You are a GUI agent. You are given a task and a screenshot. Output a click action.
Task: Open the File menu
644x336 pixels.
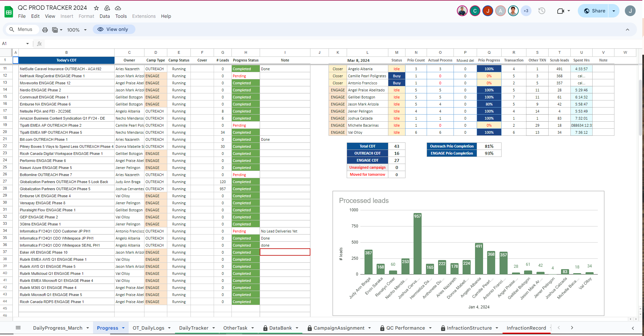22,16
